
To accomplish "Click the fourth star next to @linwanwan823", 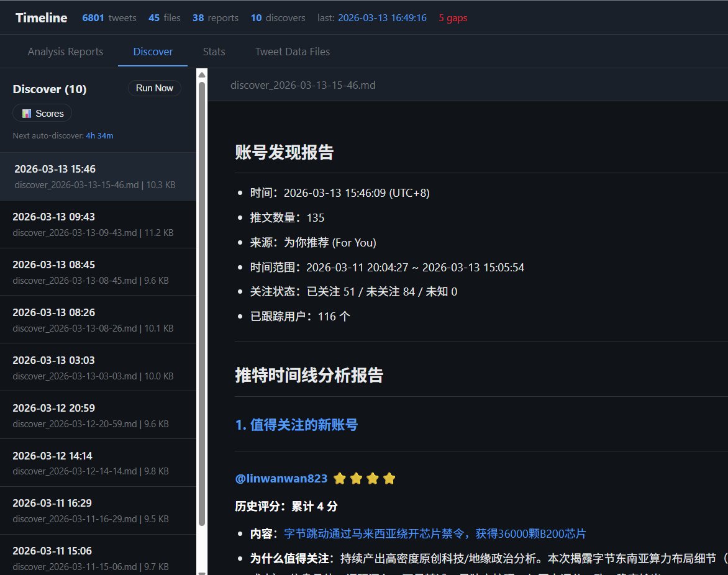I will 389,479.
